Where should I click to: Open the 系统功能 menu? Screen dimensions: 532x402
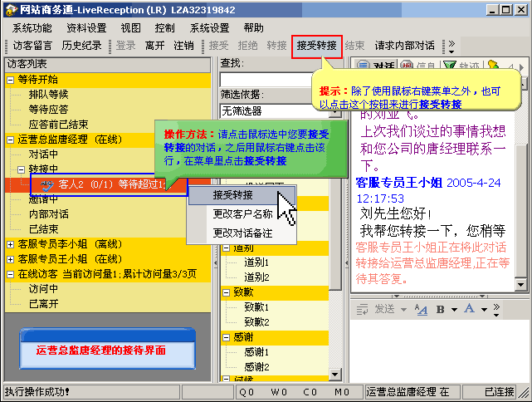[32, 27]
